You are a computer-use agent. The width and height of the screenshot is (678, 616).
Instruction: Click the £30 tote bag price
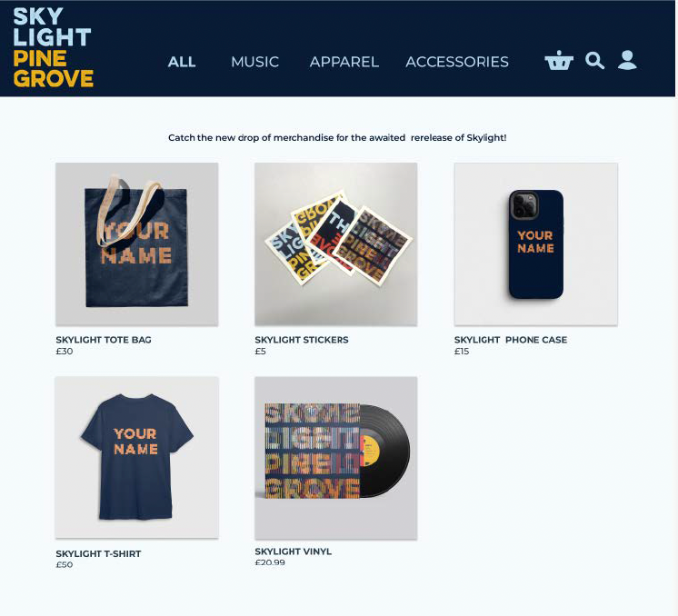click(65, 352)
